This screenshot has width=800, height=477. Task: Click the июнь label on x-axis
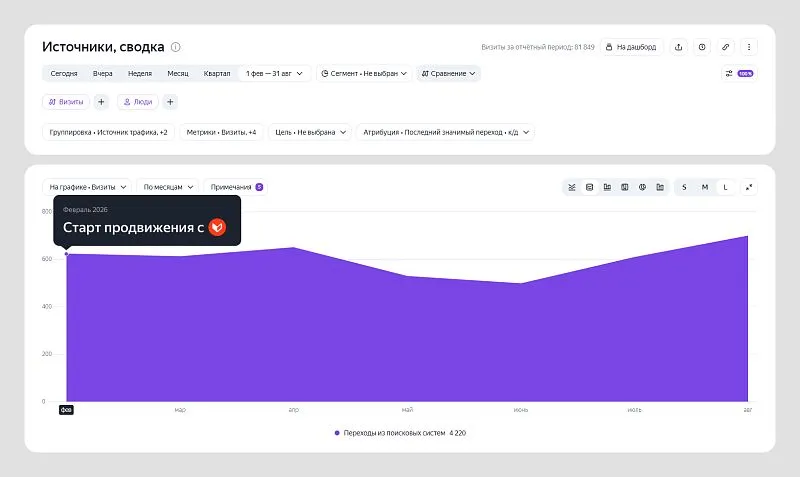click(521, 410)
